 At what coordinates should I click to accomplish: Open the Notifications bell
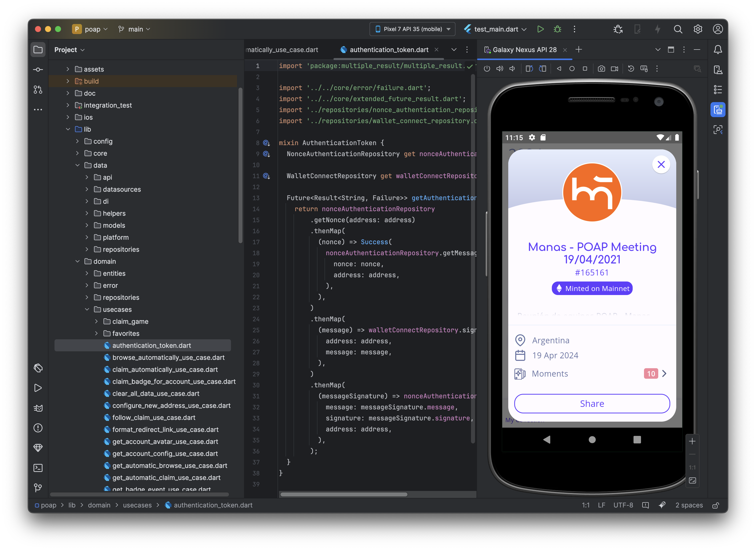[718, 50]
